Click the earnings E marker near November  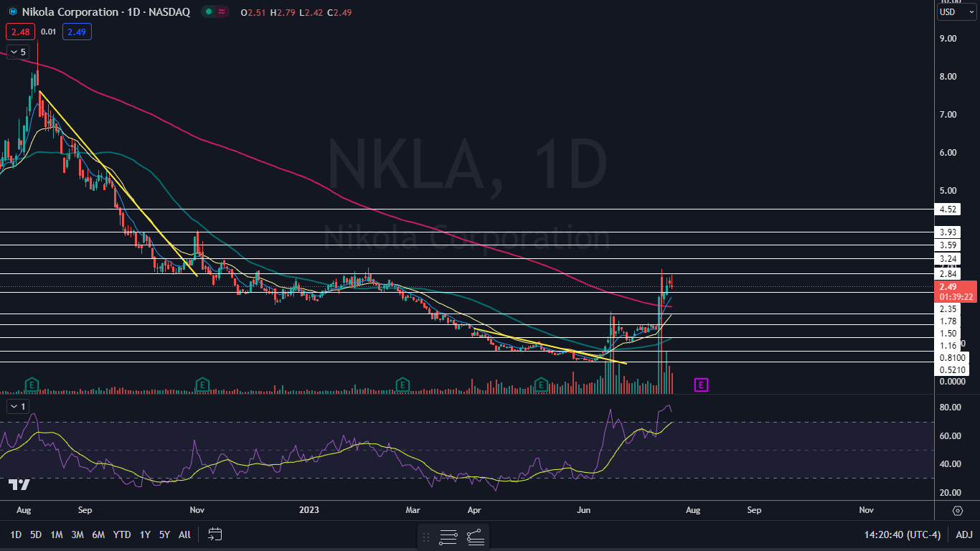tap(203, 385)
